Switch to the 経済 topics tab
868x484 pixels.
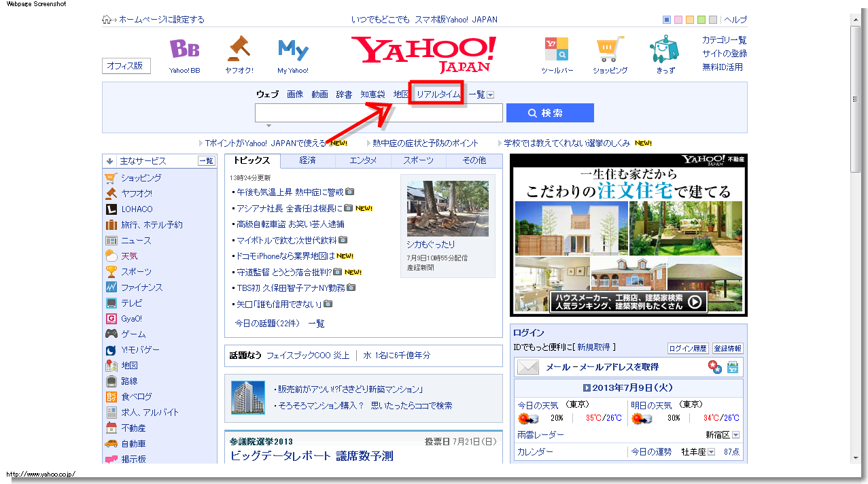(x=308, y=160)
